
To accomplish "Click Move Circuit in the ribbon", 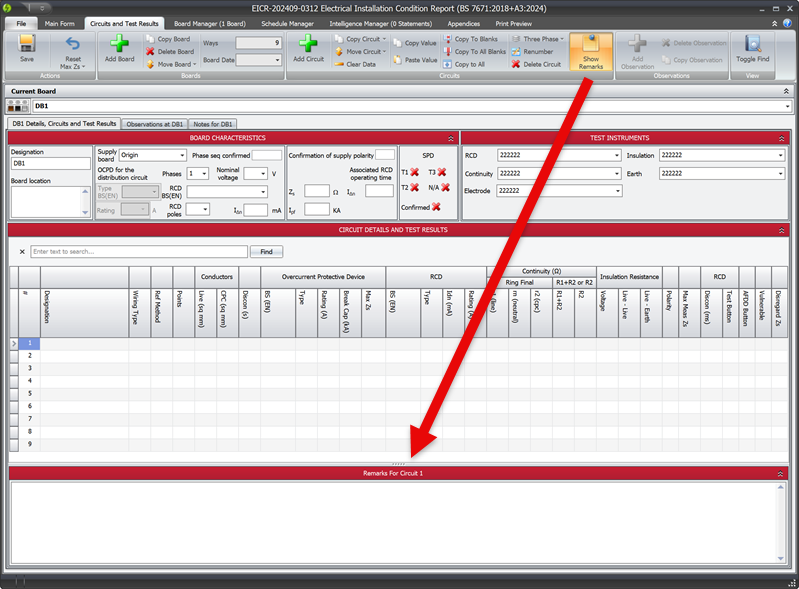I will coord(361,51).
